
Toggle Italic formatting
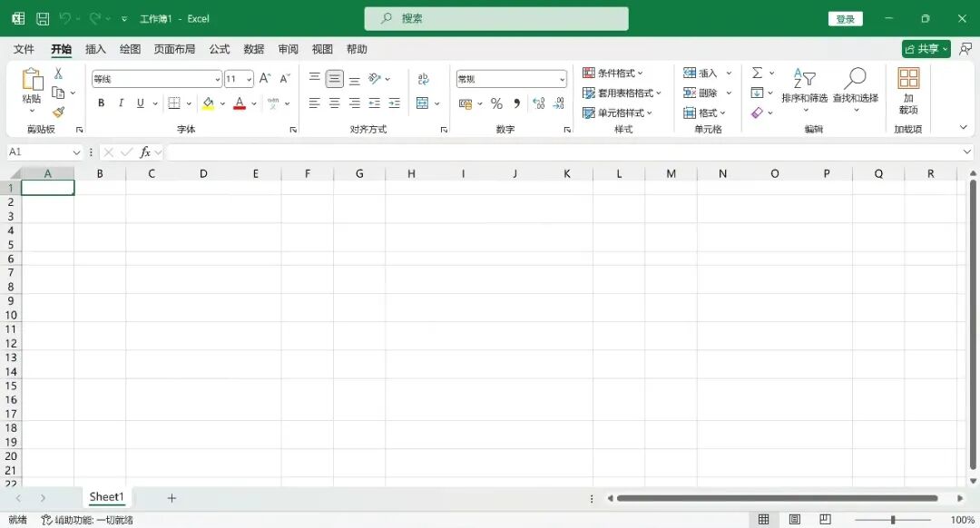tap(121, 103)
